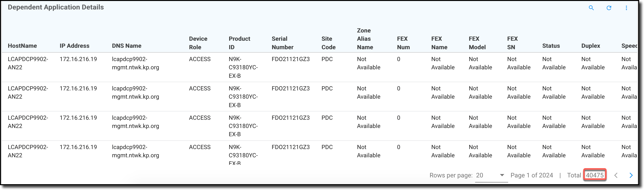This screenshot has height=190, width=644.
Task: Click the Device Role column header
Action: (198, 43)
